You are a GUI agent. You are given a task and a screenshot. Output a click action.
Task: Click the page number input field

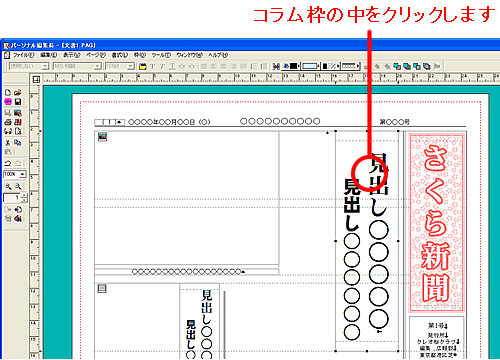tap(12, 198)
